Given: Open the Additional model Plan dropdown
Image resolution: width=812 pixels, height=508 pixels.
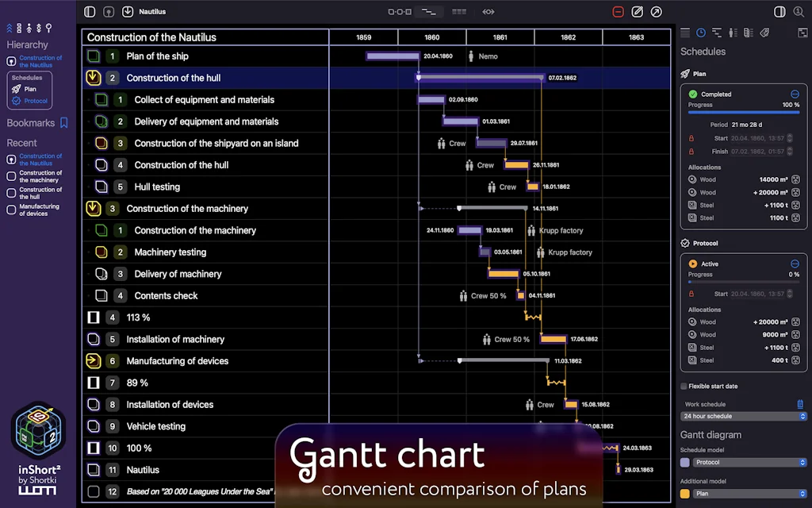Looking at the screenshot, I should coord(749,493).
